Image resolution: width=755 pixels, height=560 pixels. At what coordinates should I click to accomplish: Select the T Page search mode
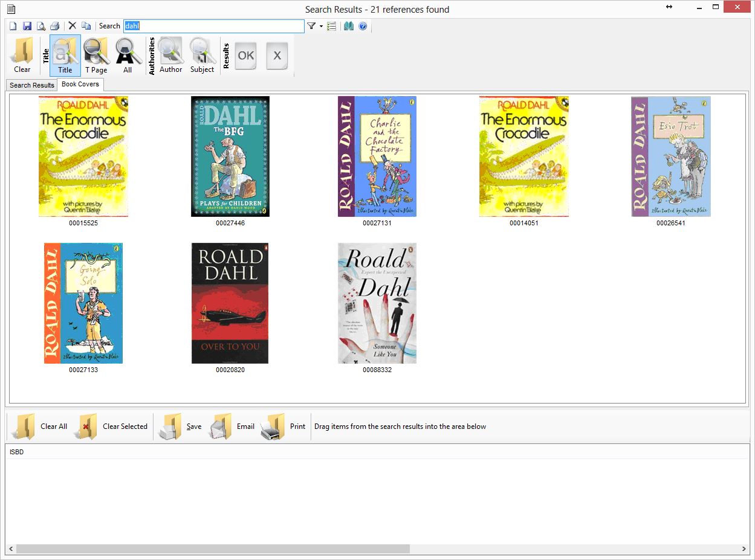click(96, 56)
